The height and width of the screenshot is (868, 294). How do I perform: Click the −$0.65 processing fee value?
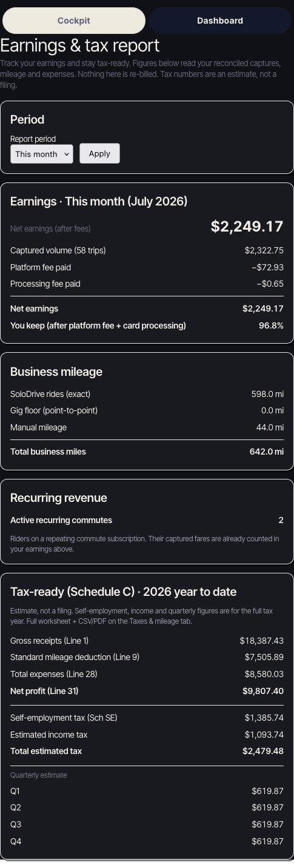pyautogui.click(x=270, y=284)
